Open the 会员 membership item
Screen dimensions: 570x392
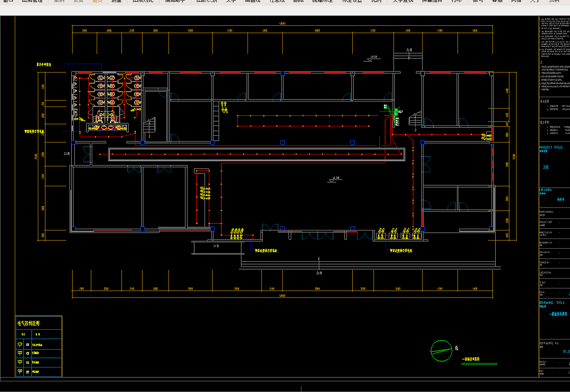click(98, 1)
